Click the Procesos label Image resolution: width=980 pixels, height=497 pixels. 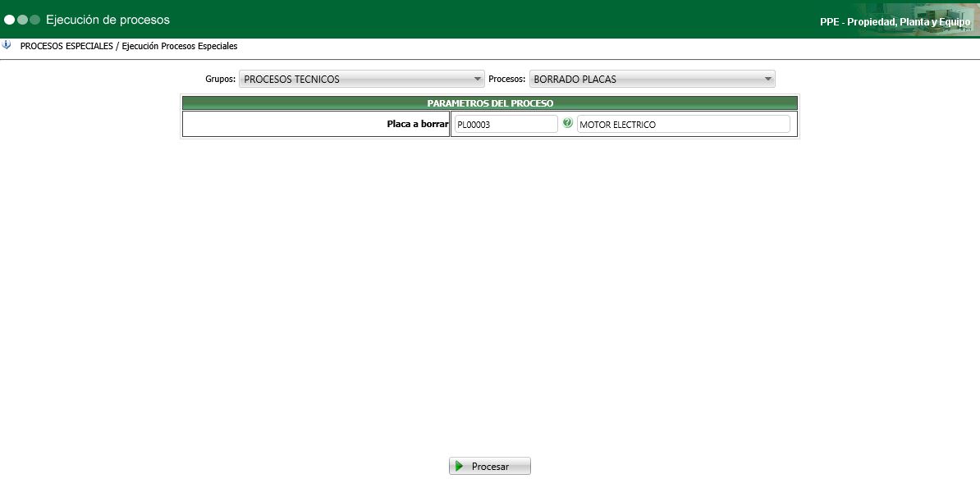click(x=507, y=80)
